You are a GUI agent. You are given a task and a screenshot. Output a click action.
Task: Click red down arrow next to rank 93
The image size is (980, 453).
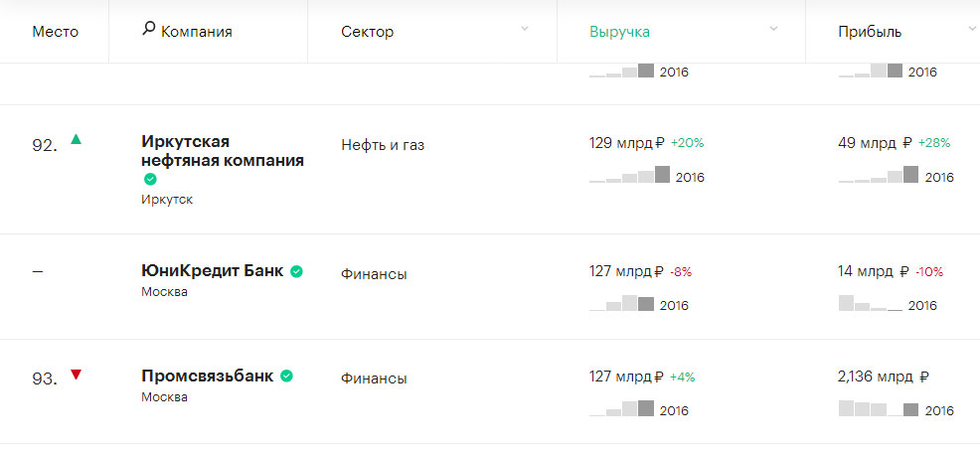tap(76, 375)
